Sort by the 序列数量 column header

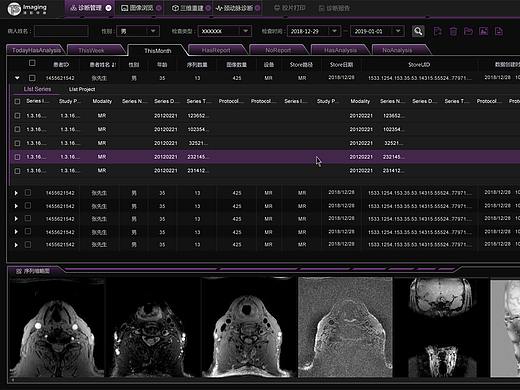click(197, 65)
